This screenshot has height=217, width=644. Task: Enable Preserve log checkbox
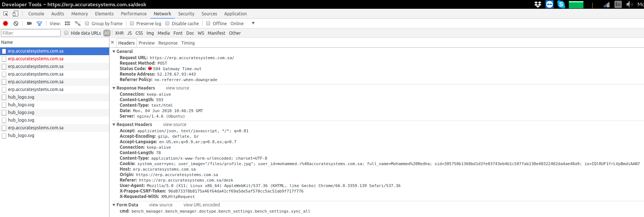[132, 23]
